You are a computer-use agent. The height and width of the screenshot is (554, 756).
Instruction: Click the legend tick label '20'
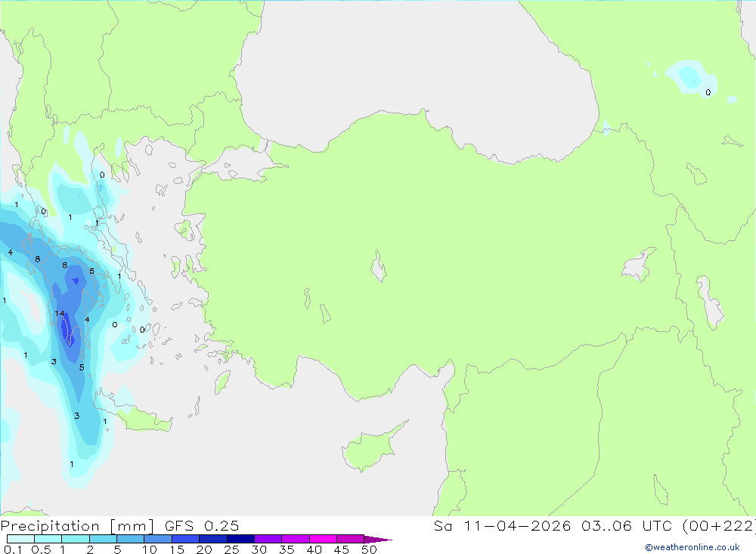coord(204,549)
